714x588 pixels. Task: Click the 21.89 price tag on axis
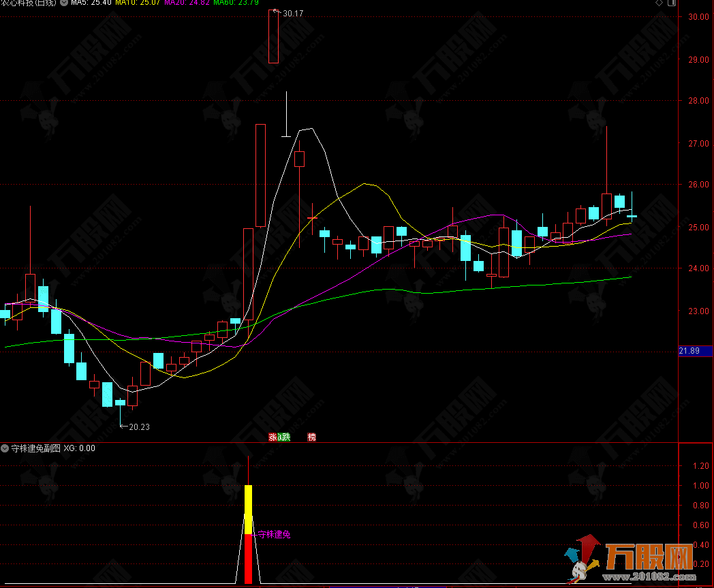pyautogui.click(x=690, y=350)
